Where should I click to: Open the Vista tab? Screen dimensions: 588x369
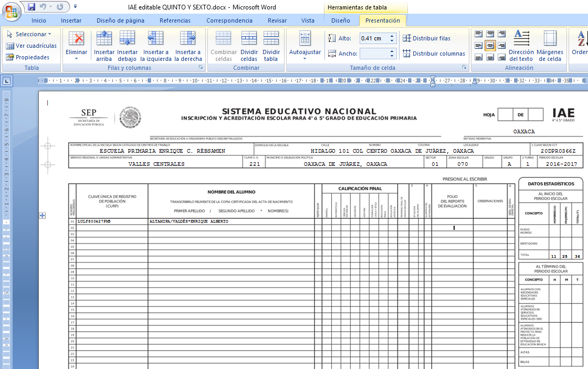308,20
